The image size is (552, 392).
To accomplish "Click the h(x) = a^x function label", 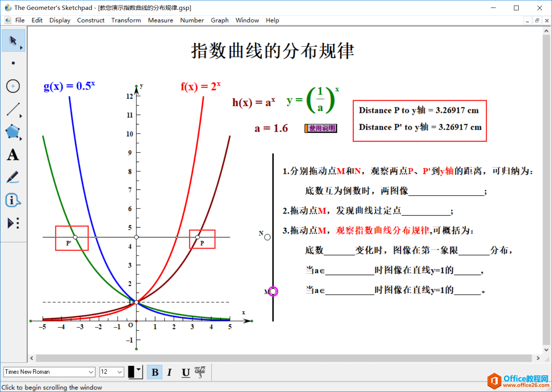I will 254,102.
